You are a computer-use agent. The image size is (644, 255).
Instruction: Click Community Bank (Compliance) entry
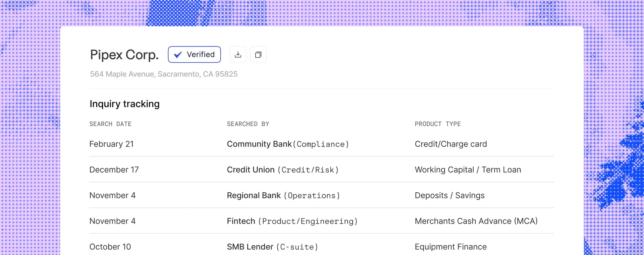coord(288,144)
